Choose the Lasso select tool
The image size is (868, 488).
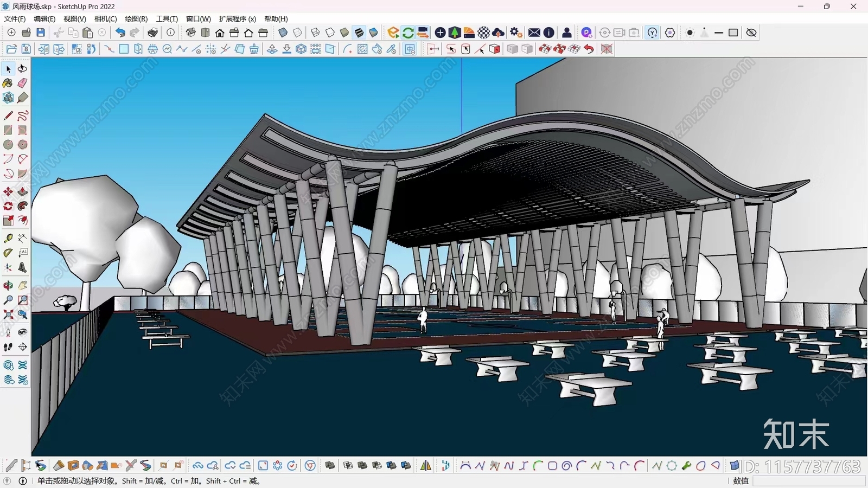click(22, 69)
